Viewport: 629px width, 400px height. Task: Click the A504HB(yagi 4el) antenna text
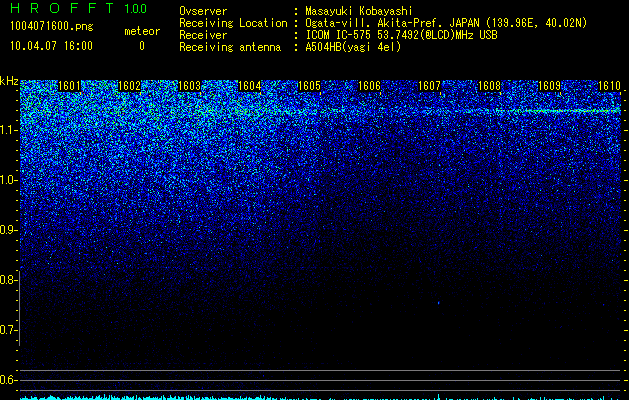click(x=353, y=47)
